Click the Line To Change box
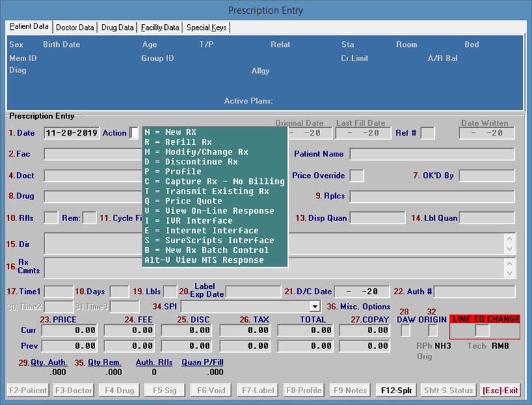The image size is (532, 405). 482,331
